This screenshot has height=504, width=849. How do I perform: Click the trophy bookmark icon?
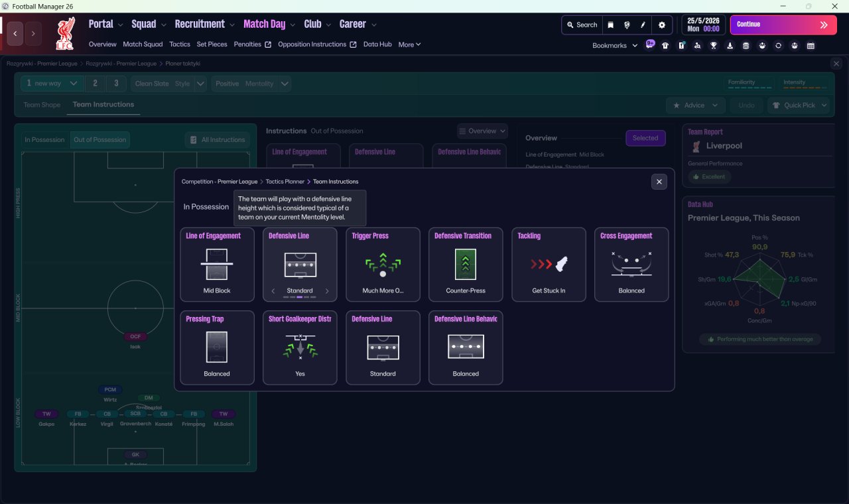click(714, 46)
